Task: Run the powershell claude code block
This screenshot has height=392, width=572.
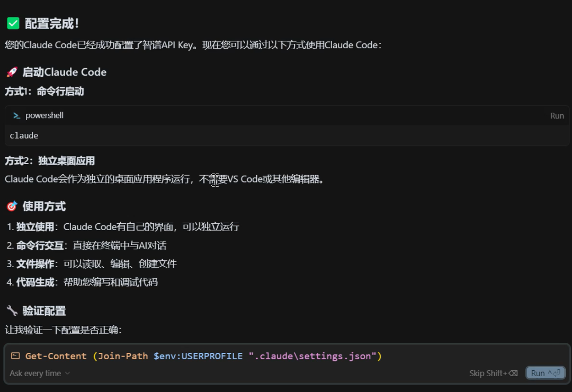Action: click(x=557, y=115)
